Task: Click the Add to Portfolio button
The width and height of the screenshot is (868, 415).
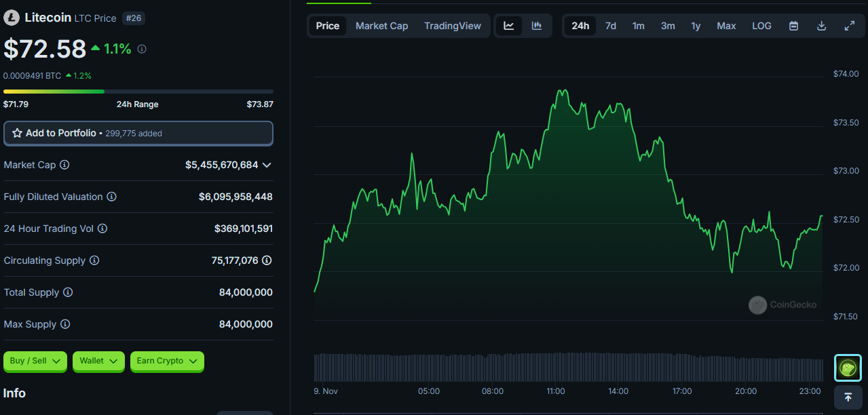Action: click(x=138, y=133)
